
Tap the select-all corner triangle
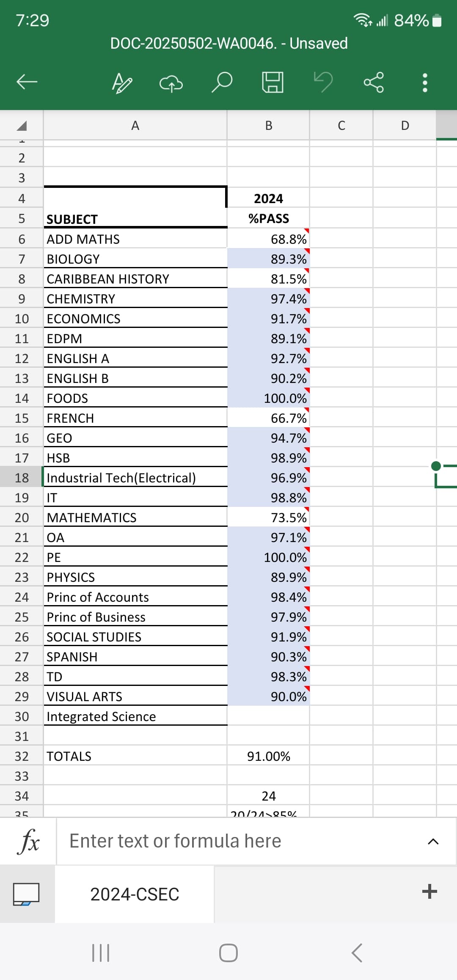[22, 126]
